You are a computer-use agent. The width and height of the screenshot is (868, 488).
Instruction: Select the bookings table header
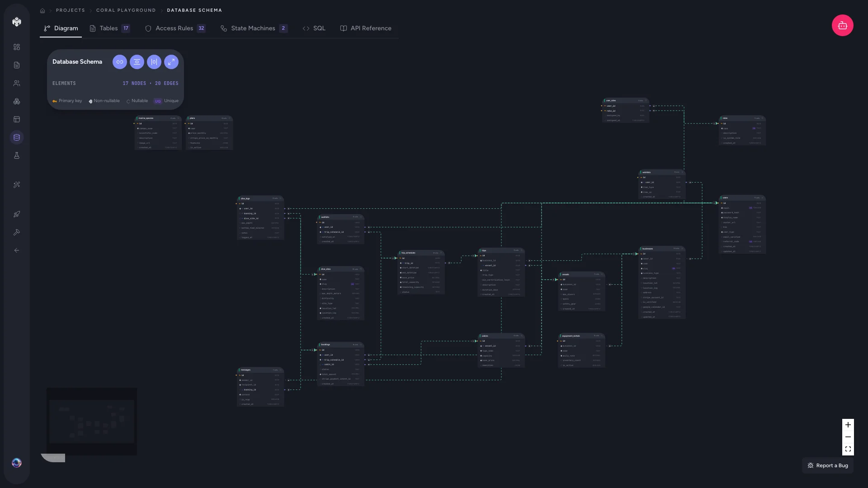pyautogui.click(x=341, y=344)
